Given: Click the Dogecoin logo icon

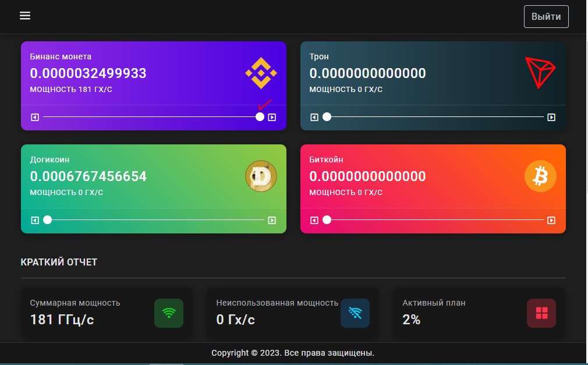Looking at the screenshot, I should click(261, 176).
